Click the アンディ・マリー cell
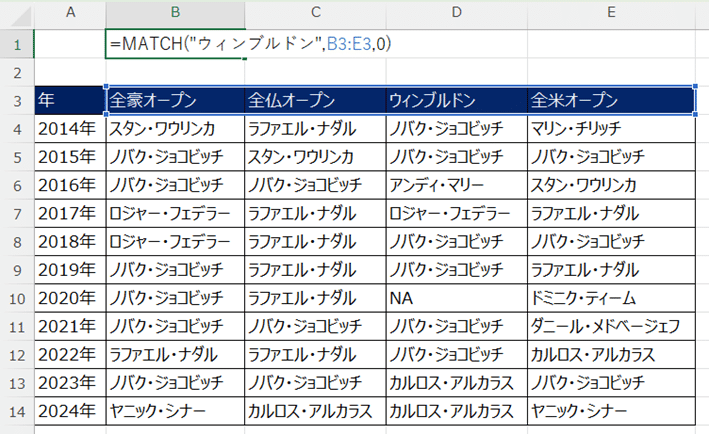This screenshot has height=434, width=709. (x=457, y=185)
